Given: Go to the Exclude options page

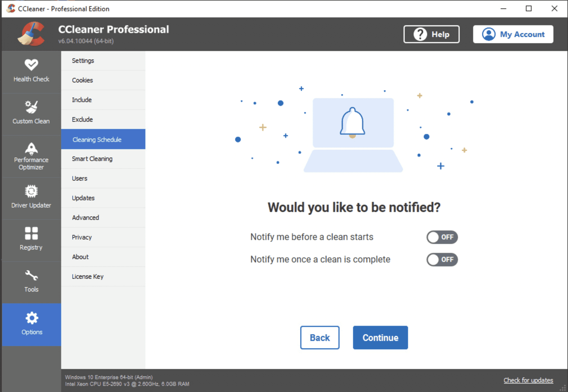Looking at the screenshot, I should click(x=82, y=119).
